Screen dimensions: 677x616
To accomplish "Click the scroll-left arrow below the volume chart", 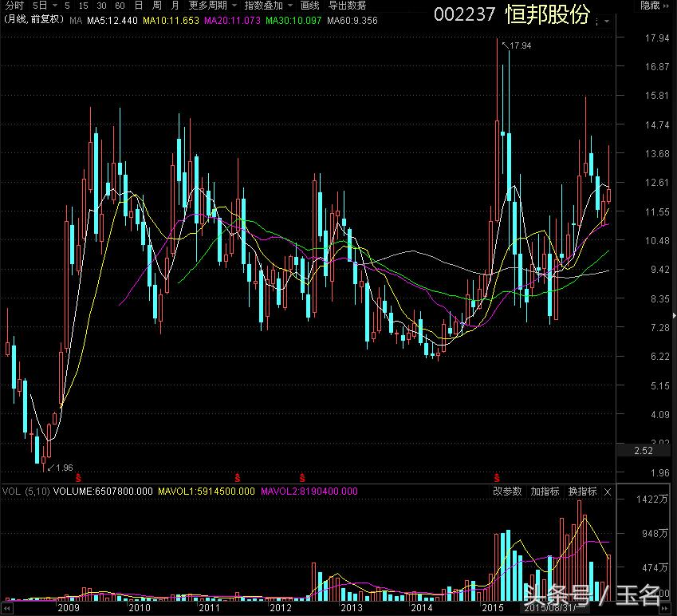I will tap(6, 609).
